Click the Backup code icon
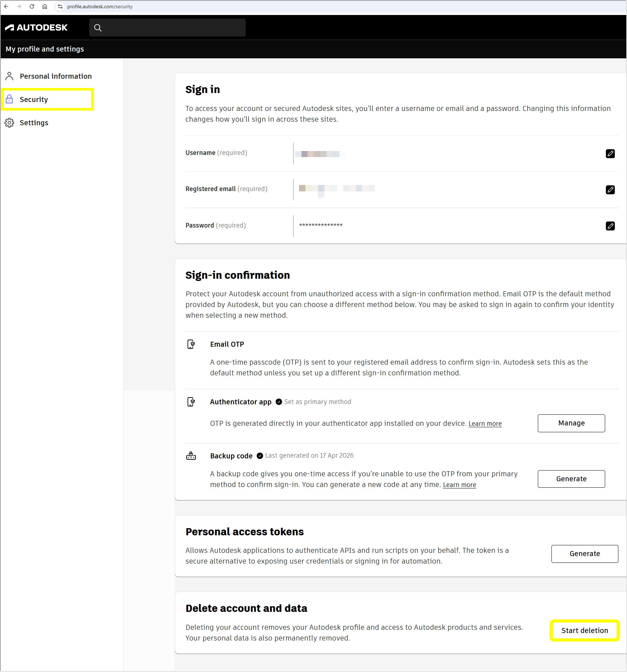The image size is (627, 672). click(191, 456)
